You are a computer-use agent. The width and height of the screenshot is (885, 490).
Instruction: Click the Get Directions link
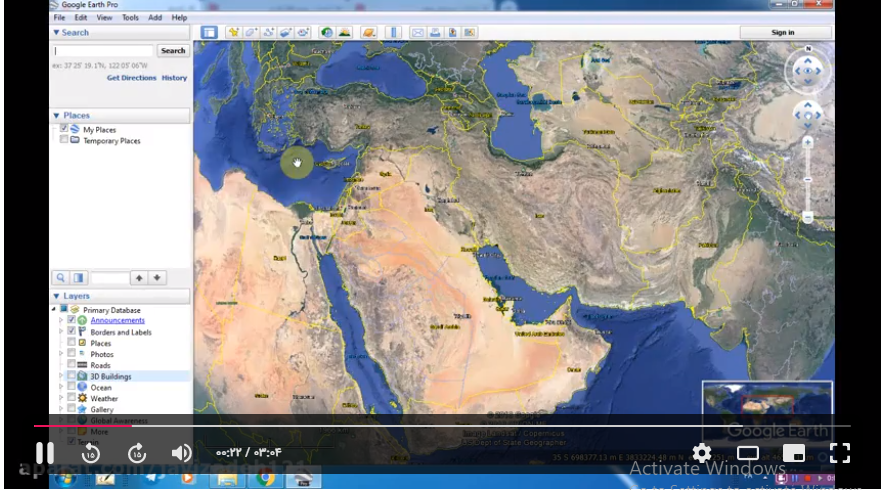131,78
